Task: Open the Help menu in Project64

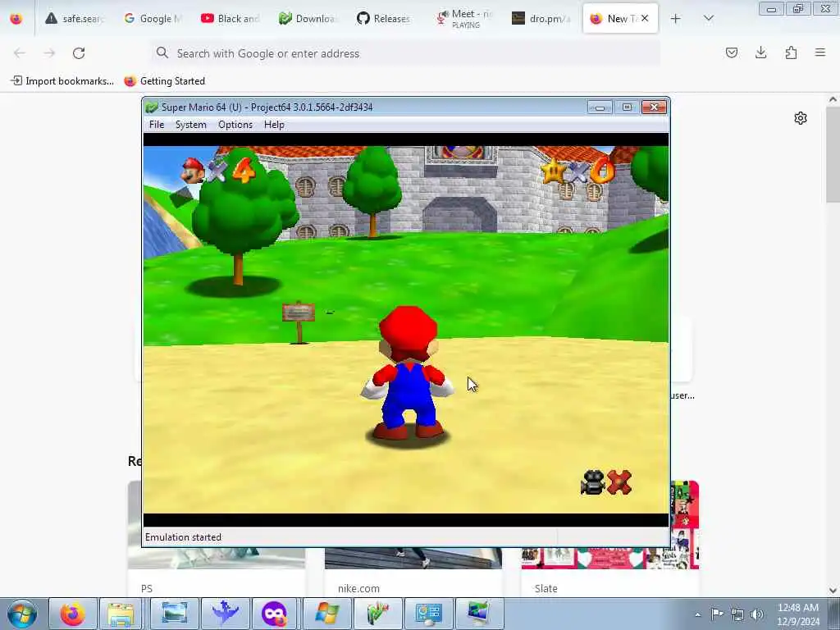Action: (274, 125)
